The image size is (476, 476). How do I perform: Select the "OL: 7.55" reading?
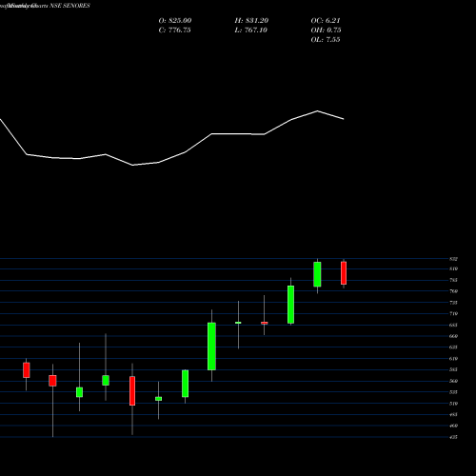coord(326,40)
